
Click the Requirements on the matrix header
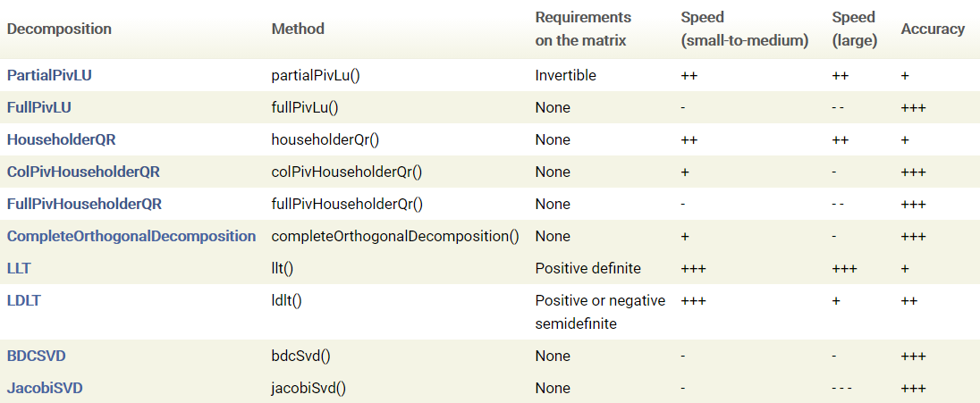click(x=583, y=29)
